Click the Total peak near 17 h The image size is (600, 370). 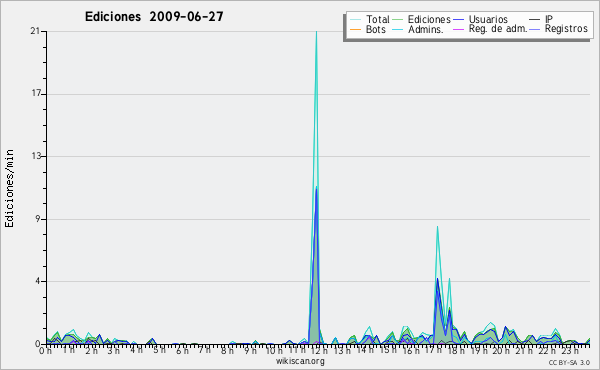437,228
